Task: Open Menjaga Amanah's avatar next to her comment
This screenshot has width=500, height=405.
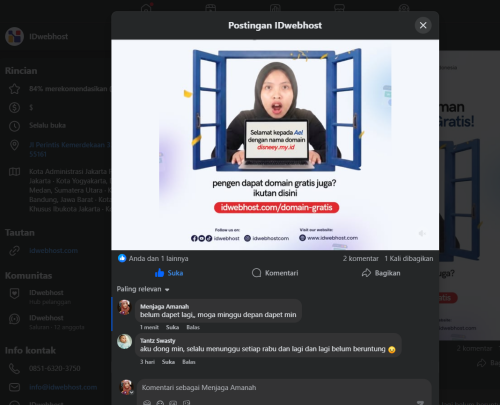Action: pos(125,307)
